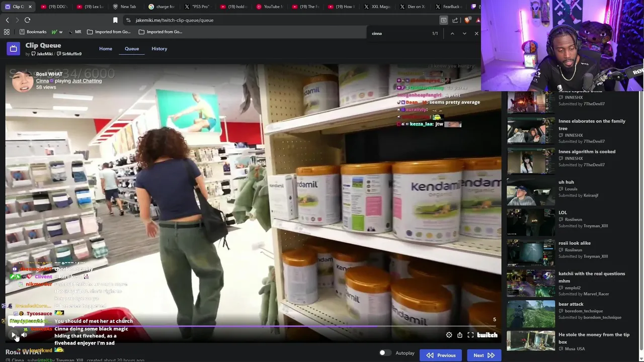Click the address bar icon left of share

[444, 20]
